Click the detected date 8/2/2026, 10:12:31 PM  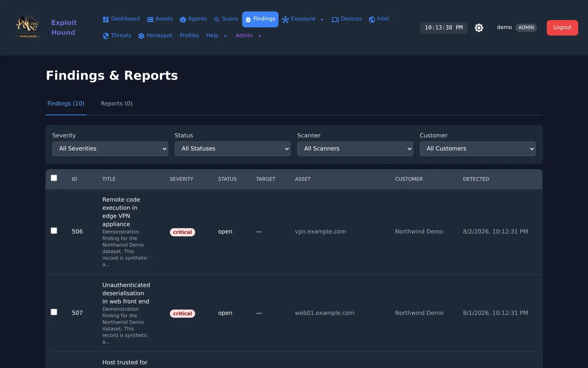(495, 231)
